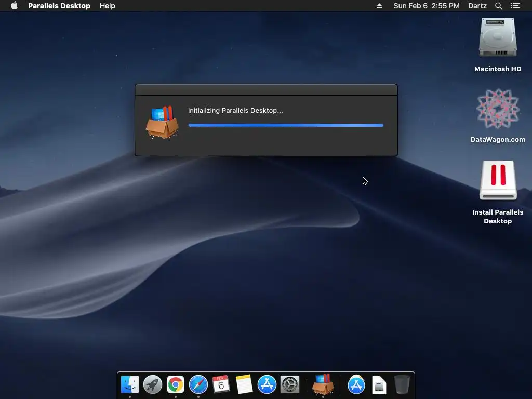Click the 'Macintosh HD' label text
The height and width of the screenshot is (399, 532).
click(498, 69)
